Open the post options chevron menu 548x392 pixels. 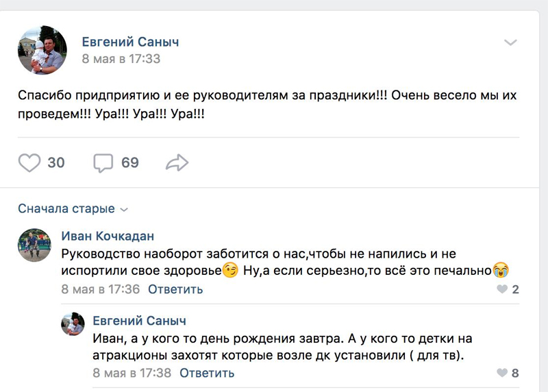[x=510, y=43]
